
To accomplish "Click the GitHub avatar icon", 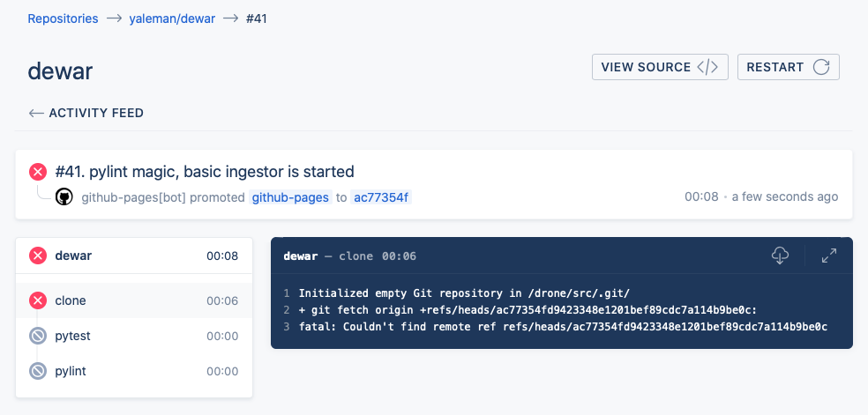I will tap(64, 197).
